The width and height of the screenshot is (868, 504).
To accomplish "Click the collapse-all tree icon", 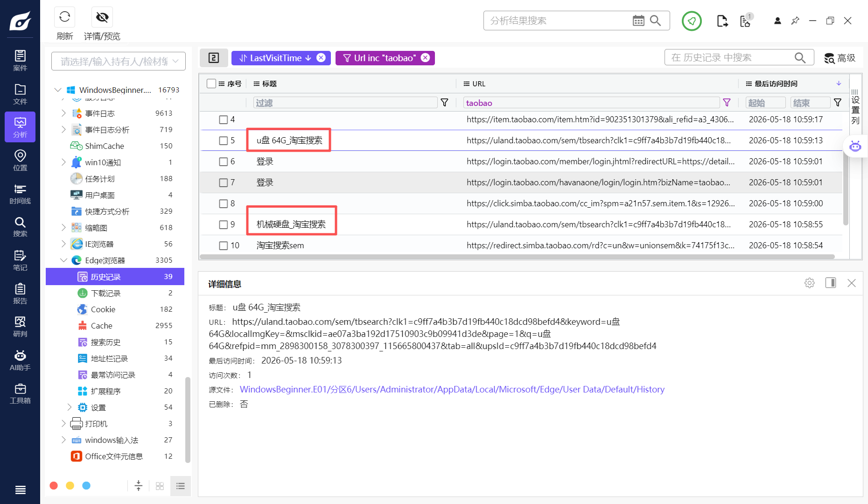I will pyautogui.click(x=139, y=486).
